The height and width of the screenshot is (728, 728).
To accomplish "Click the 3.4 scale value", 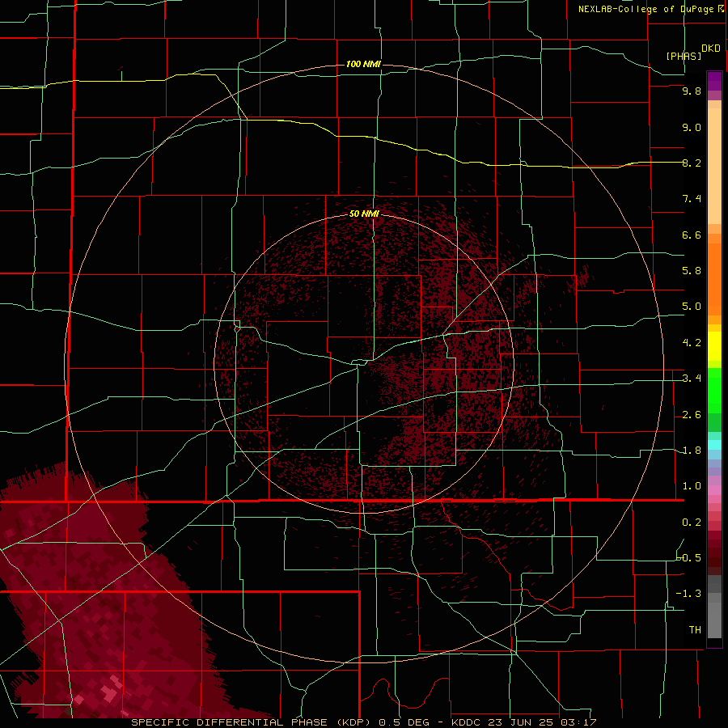I will point(692,379).
